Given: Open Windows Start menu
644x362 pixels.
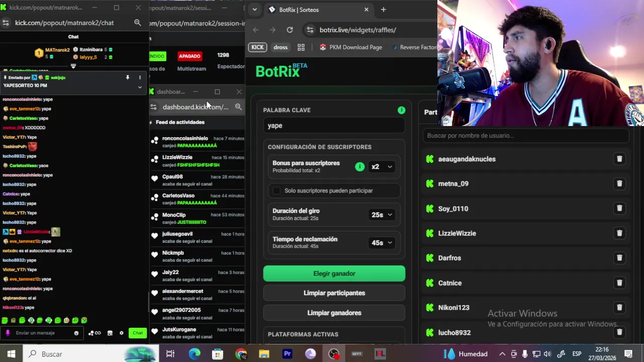Looking at the screenshot, I should pos(11,354).
